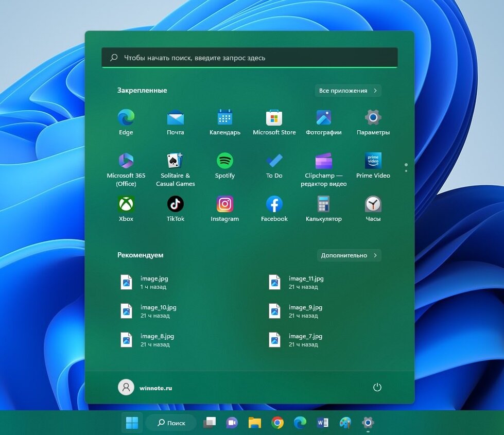Switch to Settings gear on the taskbar
Image resolution: width=504 pixels, height=435 pixels.
click(x=368, y=423)
